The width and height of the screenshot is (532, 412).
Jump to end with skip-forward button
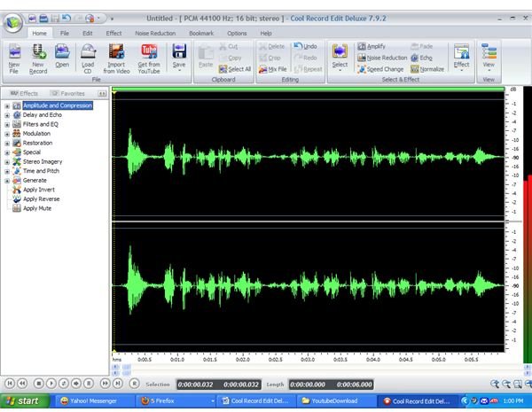(x=118, y=384)
